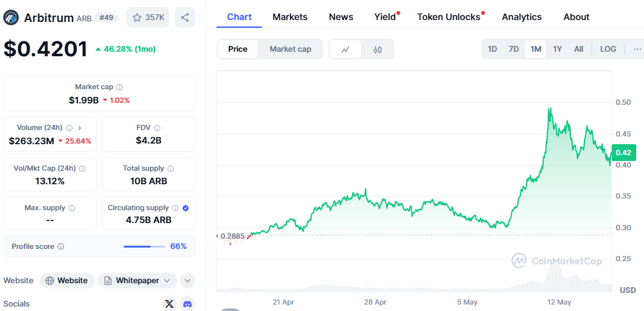Open the chart more-options ellipsis
This screenshot has width=644, height=311.
coord(637,49)
